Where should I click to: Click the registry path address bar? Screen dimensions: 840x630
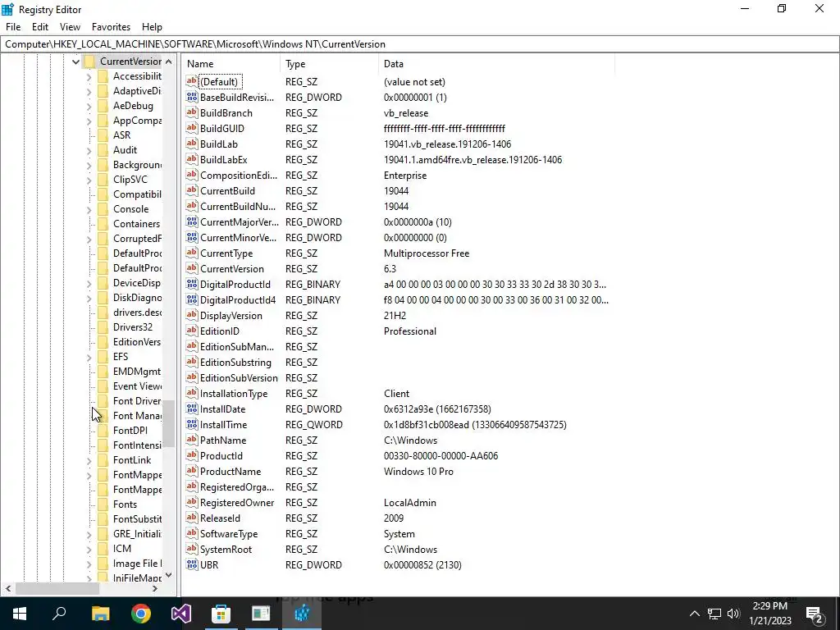(x=420, y=44)
